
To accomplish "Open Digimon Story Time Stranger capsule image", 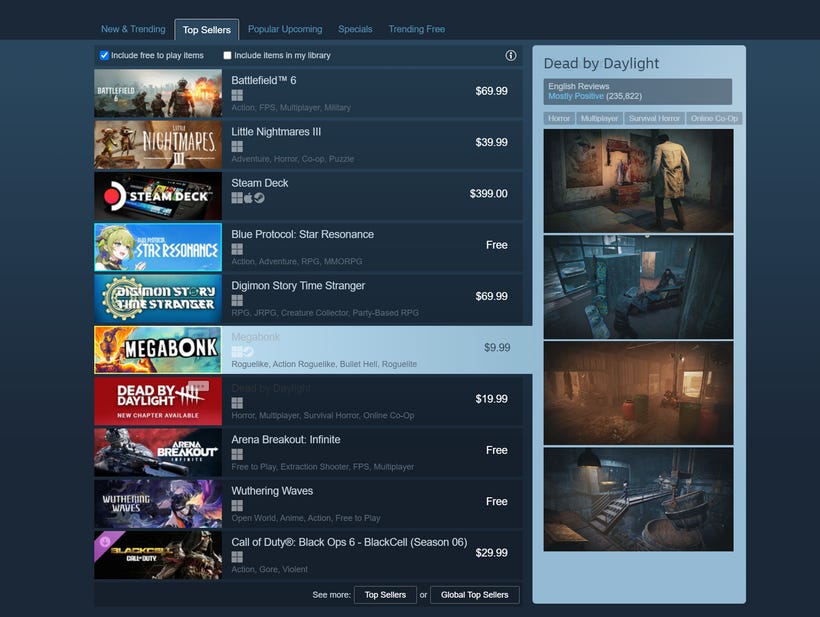I will click(158, 298).
